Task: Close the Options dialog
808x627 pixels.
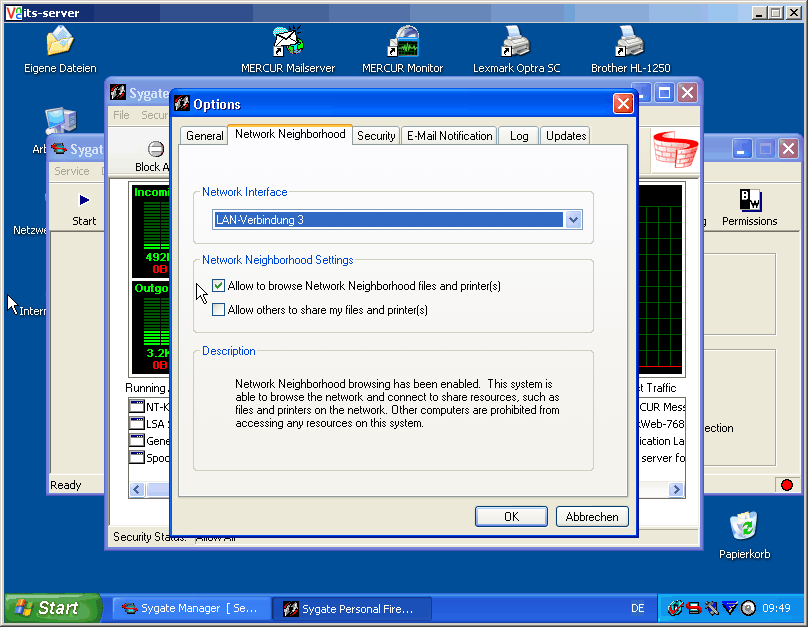Action: (x=623, y=104)
